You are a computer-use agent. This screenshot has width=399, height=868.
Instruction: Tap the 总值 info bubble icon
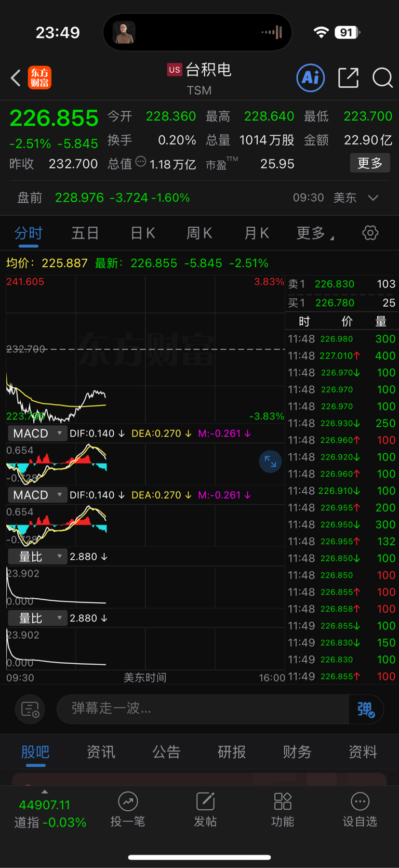pyautogui.click(x=140, y=162)
